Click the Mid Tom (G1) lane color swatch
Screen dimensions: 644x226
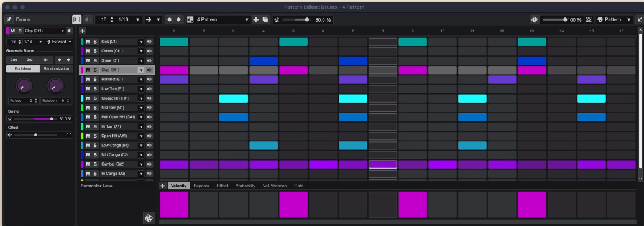click(x=82, y=108)
